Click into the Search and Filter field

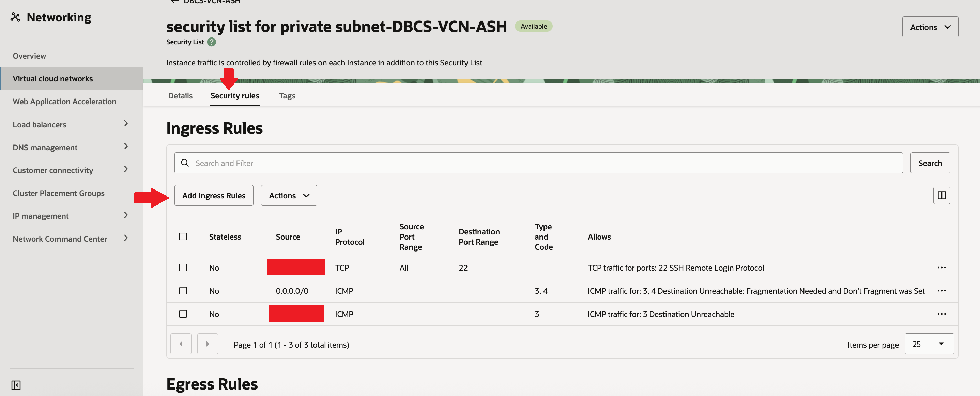533,163
